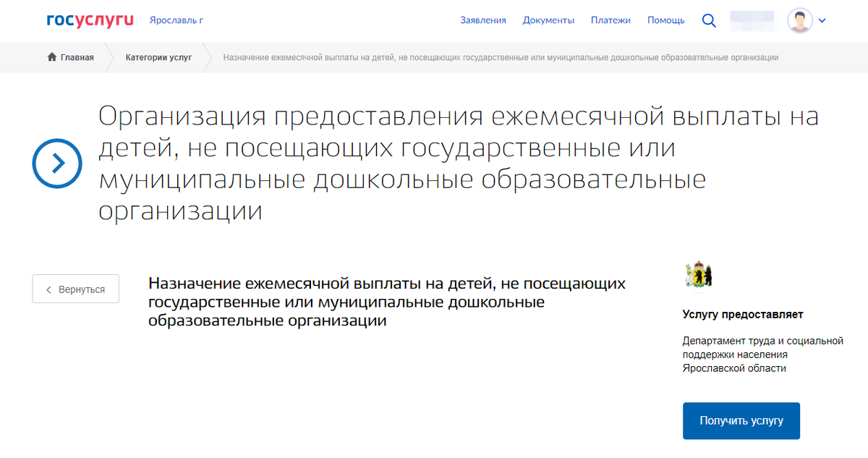This screenshot has height=458, width=868.
Task: Go to Категории услуг breadcrumb
Action: (158, 57)
